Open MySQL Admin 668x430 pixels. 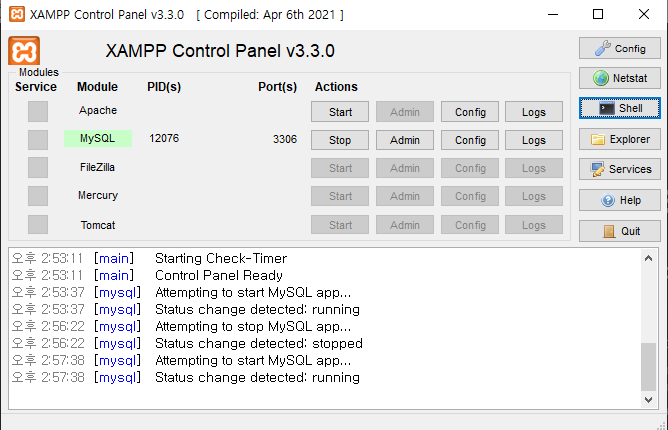(405, 140)
